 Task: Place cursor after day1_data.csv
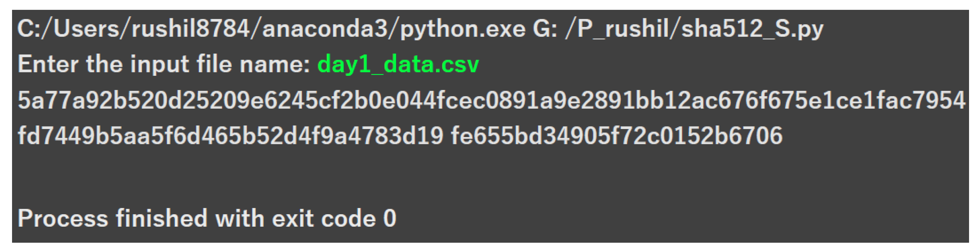480,64
